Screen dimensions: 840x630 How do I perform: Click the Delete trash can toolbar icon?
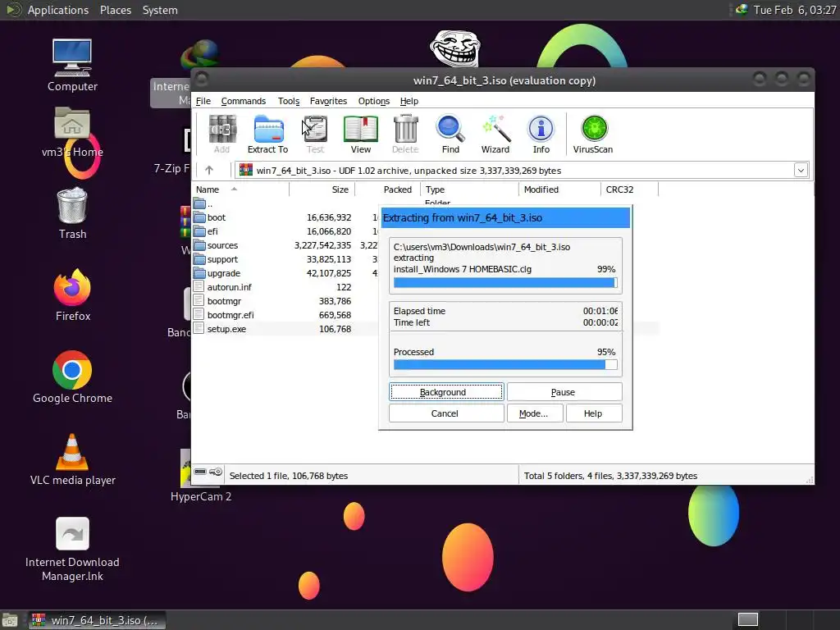click(x=405, y=134)
